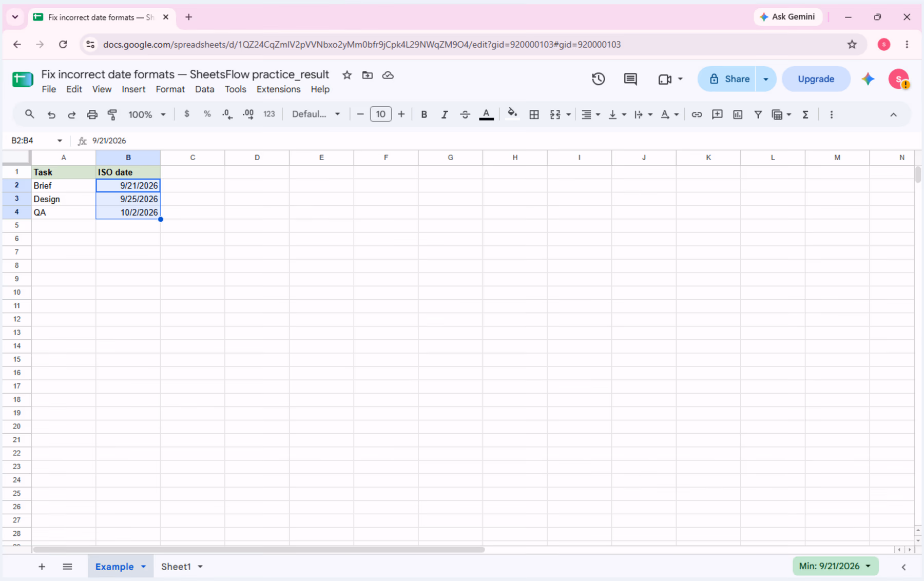Click the Upgrade button
The width and height of the screenshot is (924, 581).
tap(816, 79)
